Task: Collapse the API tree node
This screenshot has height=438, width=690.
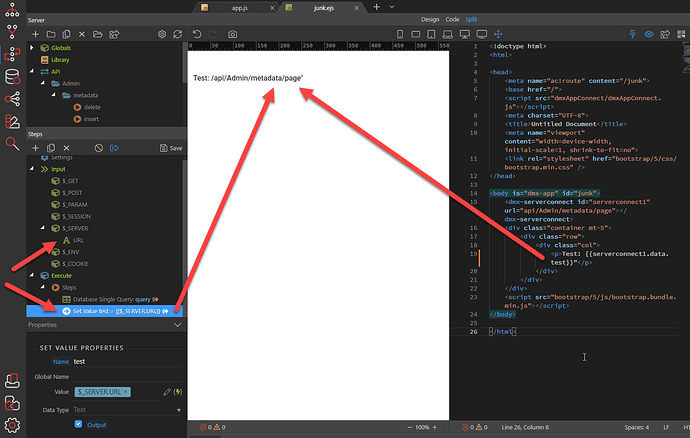Action: pos(32,71)
